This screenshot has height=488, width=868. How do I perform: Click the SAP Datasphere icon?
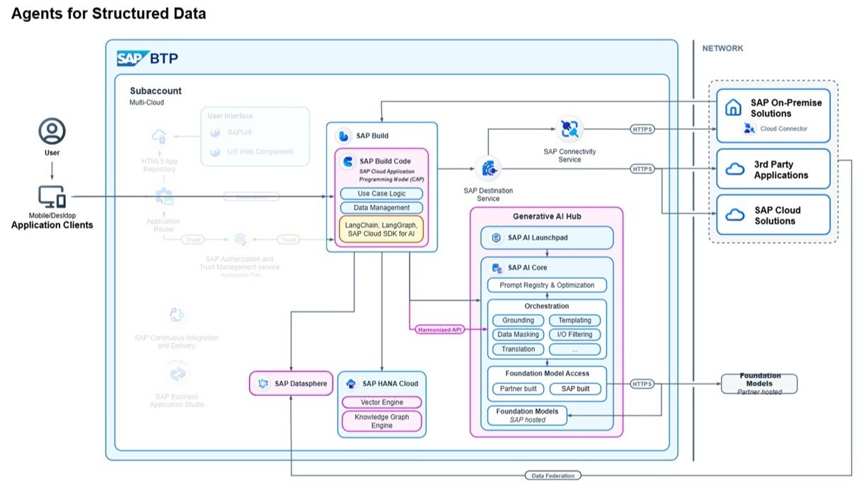tap(264, 383)
